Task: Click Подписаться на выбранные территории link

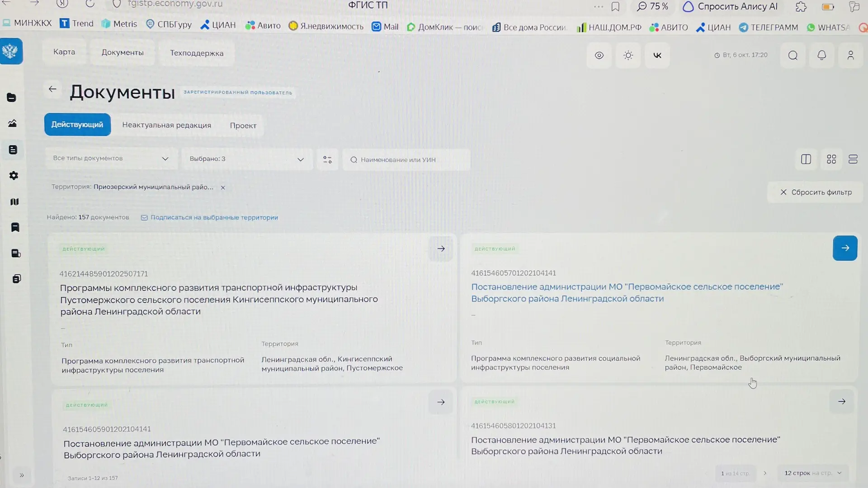Action: tap(209, 217)
